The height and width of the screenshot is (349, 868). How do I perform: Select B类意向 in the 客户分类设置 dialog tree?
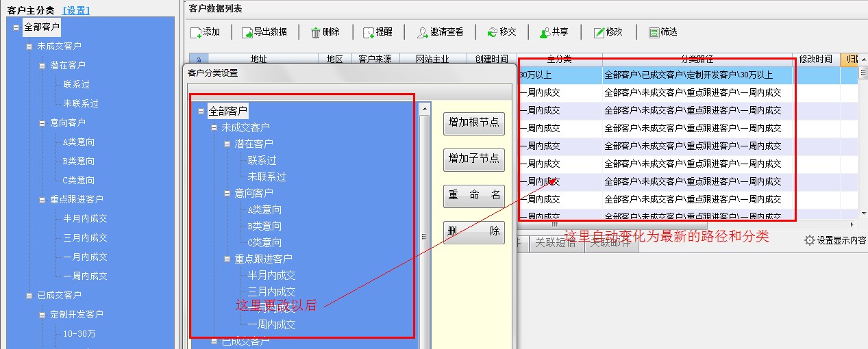(x=265, y=226)
